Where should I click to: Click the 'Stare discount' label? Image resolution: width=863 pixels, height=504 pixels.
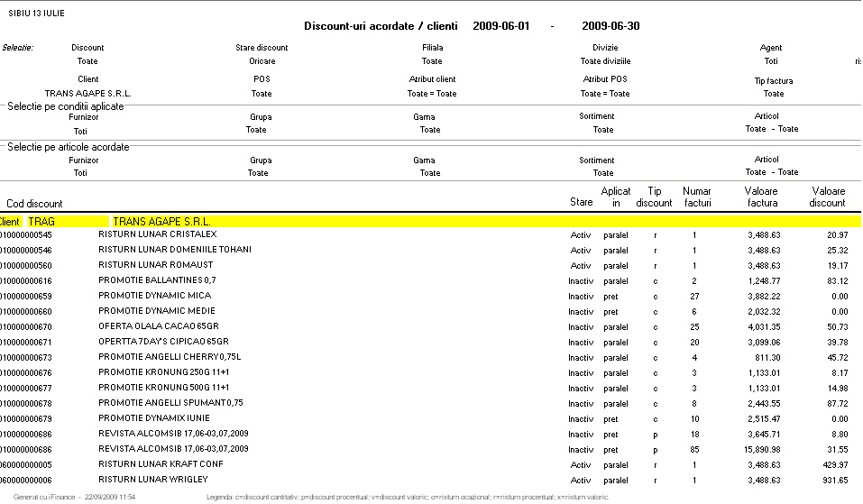tap(262, 48)
